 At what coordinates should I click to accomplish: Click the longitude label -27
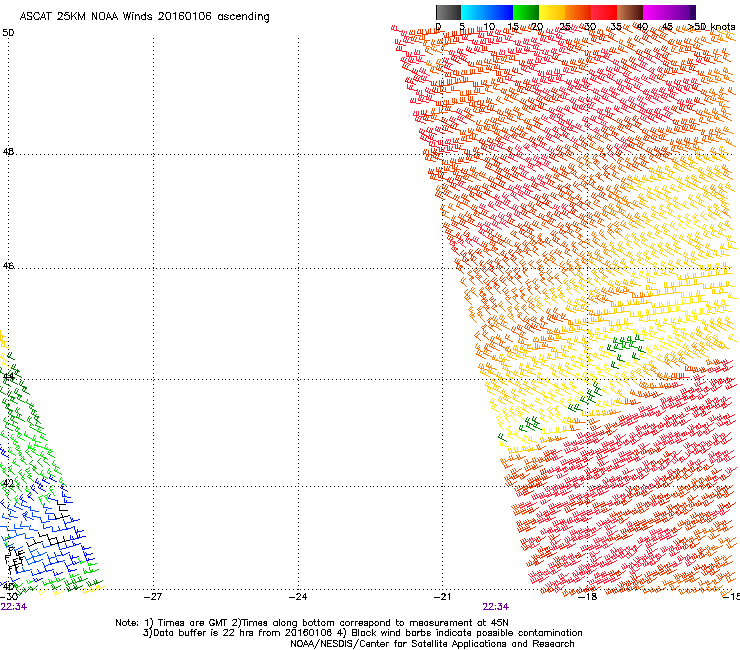point(153,597)
